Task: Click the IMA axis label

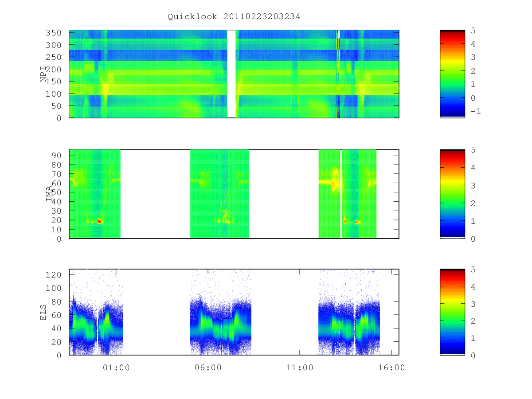Action: point(49,194)
